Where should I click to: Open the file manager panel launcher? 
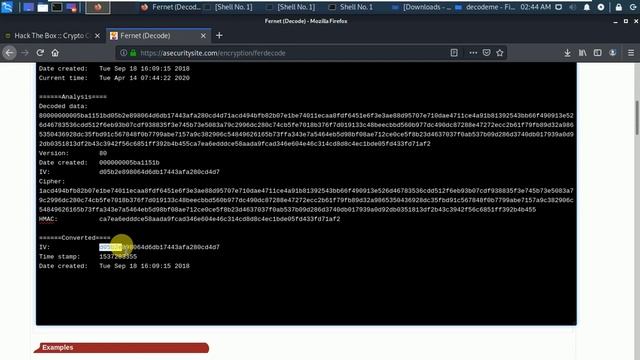pyautogui.click(x=42, y=7)
